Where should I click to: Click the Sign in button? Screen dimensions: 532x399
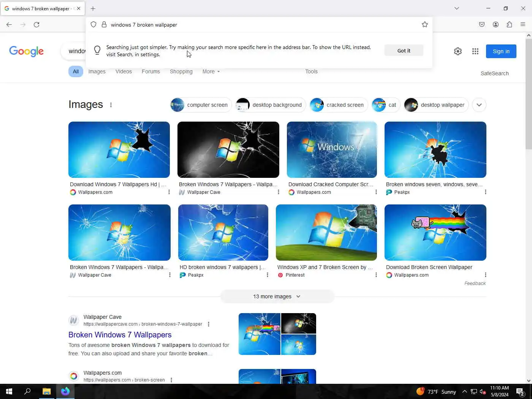pos(501,51)
